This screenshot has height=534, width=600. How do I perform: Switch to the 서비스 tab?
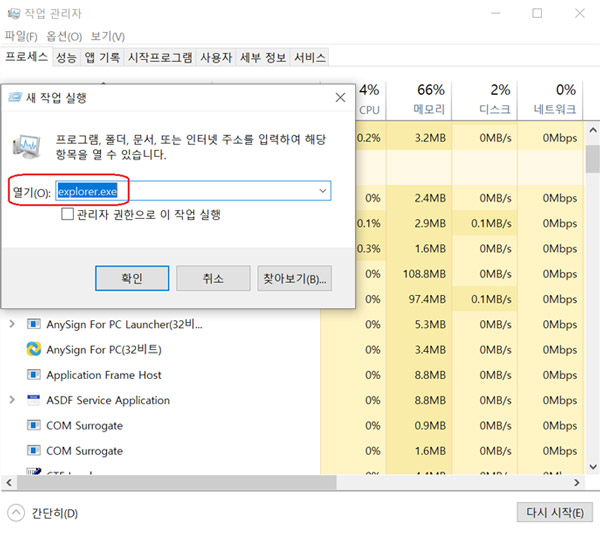[310, 57]
